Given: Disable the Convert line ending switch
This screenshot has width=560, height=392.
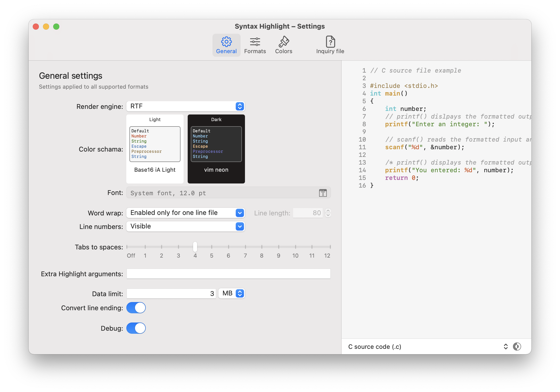Looking at the screenshot, I should click(x=136, y=308).
